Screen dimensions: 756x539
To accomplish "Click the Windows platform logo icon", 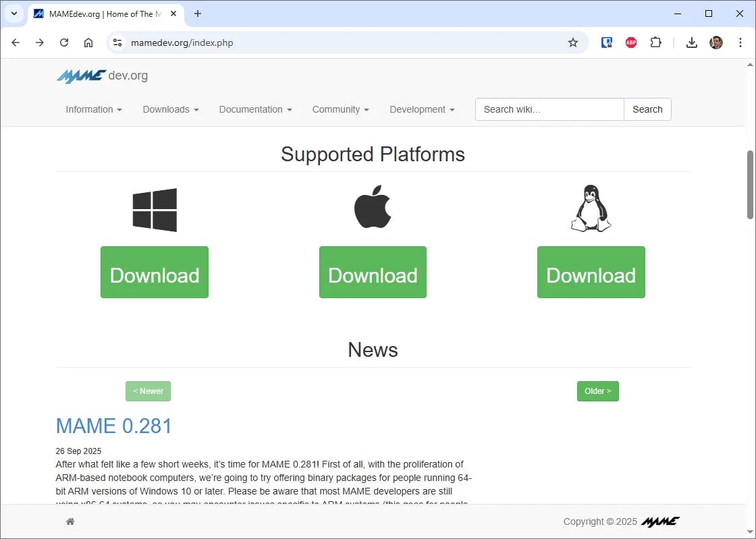I will (x=155, y=210).
